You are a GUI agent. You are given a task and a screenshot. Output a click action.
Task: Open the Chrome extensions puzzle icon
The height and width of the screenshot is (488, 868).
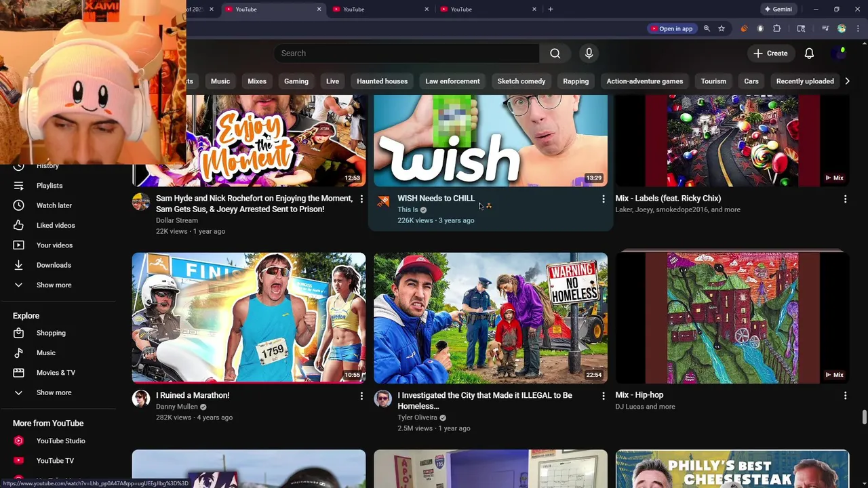coord(777,28)
